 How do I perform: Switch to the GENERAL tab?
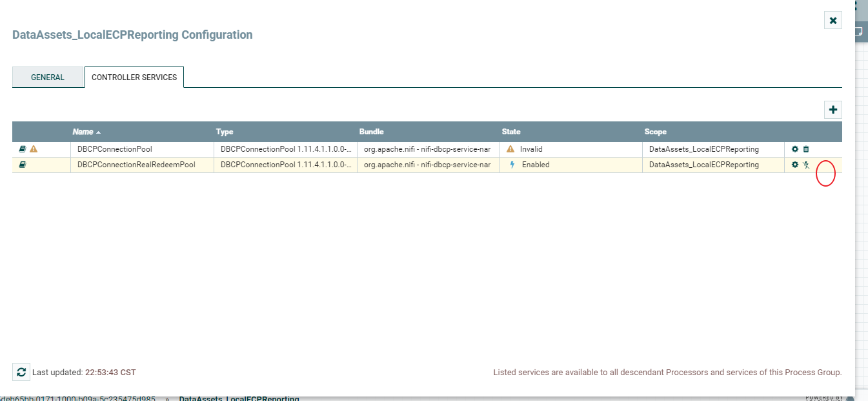[x=48, y=77]
